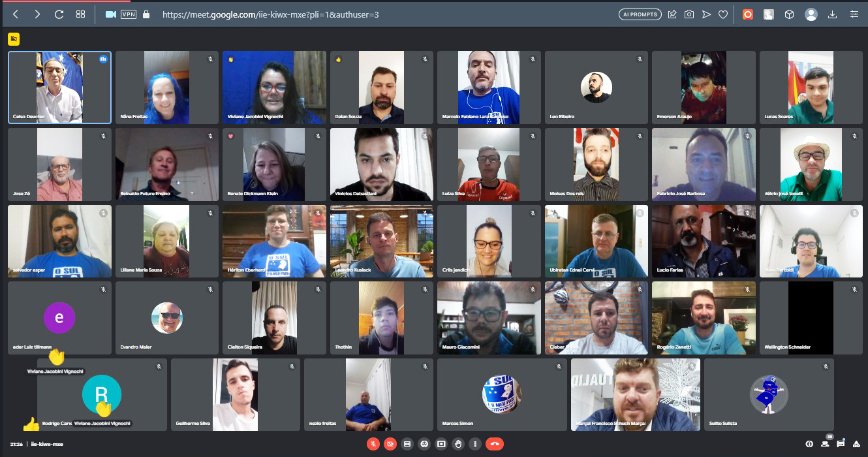Open the meeting details info icon
This screenshot has height=457, width=868.
tap(809, 444)
